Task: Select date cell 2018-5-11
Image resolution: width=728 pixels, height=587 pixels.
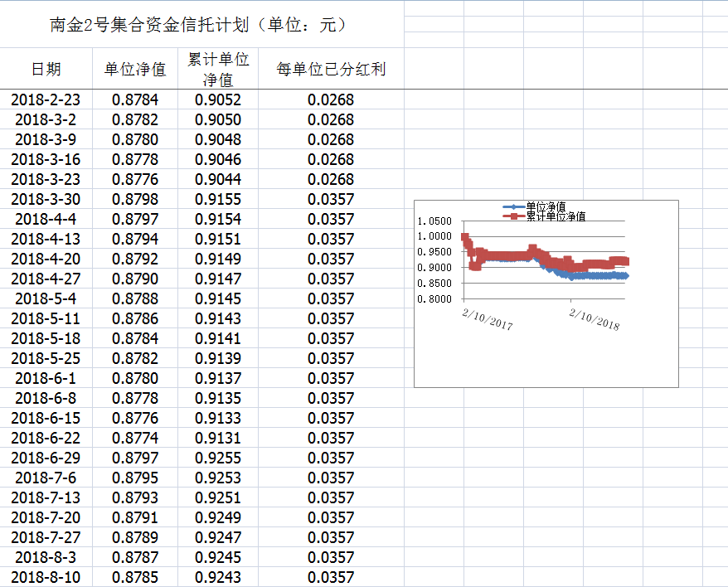Action: [46, 318]
